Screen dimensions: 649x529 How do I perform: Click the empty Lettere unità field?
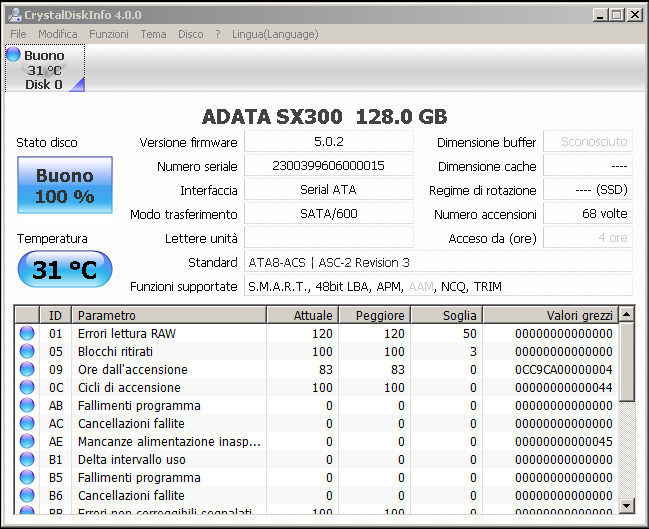point(329,238)
